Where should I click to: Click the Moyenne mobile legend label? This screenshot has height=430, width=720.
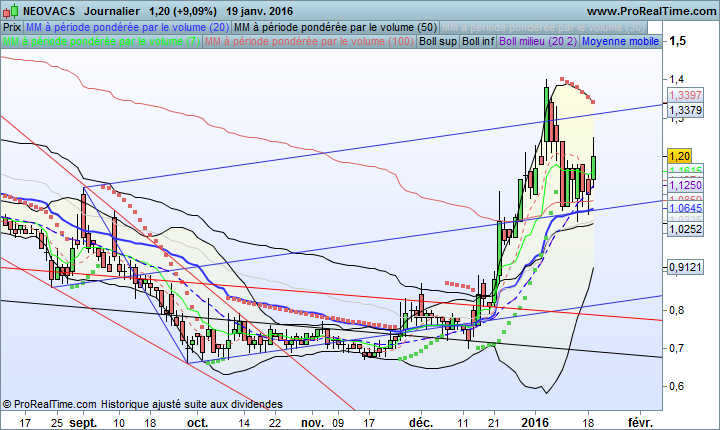(620, 42)
